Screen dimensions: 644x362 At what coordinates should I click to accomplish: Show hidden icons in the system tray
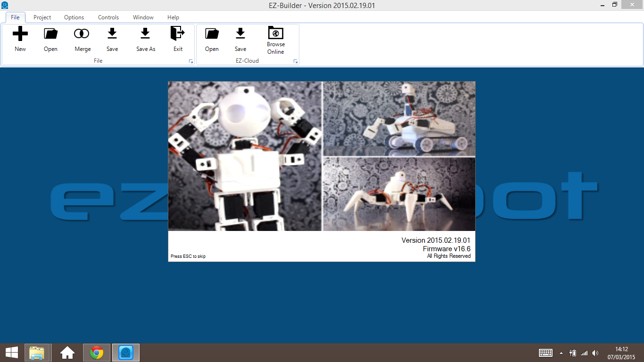point(561,353)
